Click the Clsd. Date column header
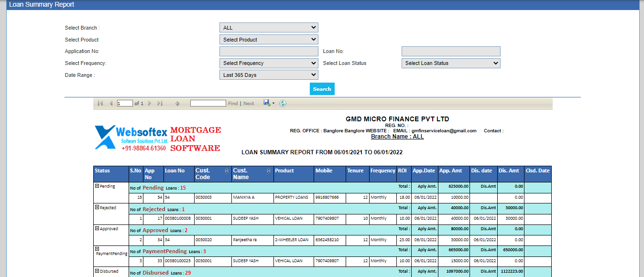The image size is (644, 277). (538, 174)
